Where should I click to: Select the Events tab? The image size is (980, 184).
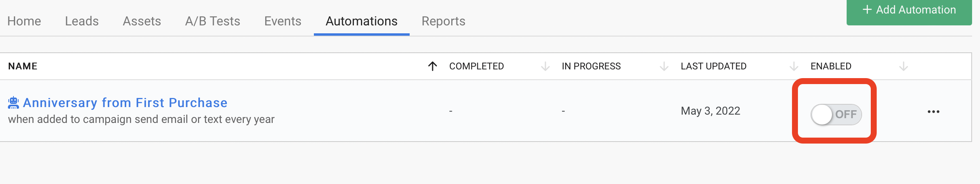(x=283, y=21)
